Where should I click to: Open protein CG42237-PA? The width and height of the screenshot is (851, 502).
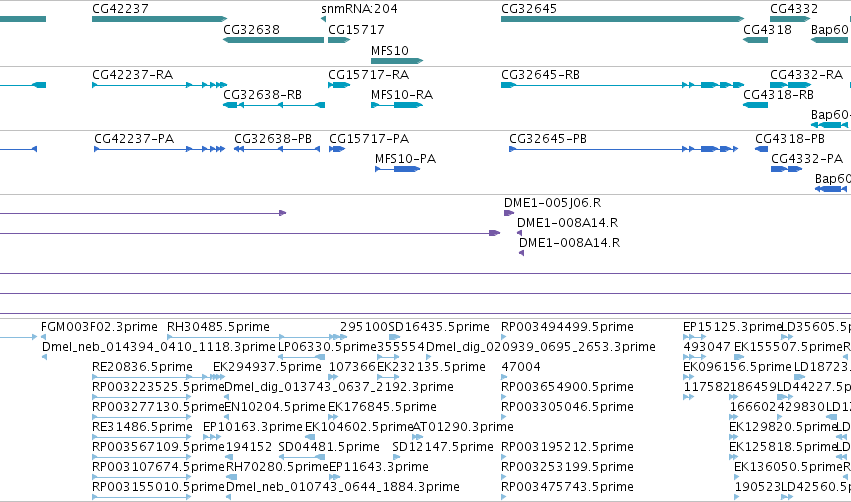[x=134, y=138]
